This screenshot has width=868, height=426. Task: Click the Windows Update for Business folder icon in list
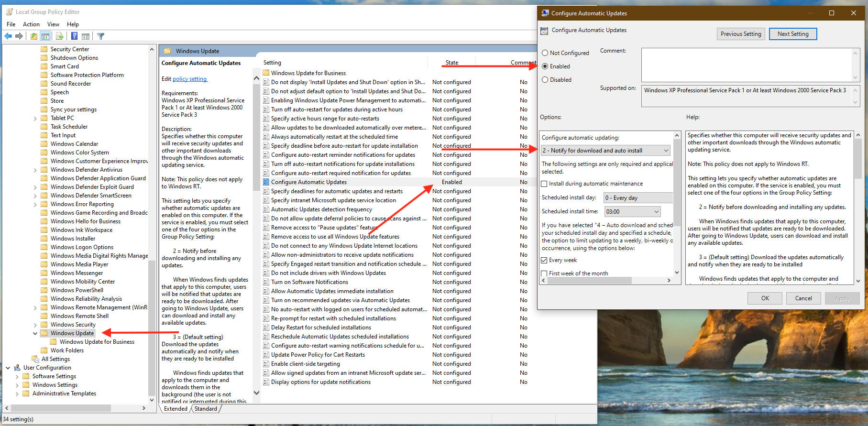click(x=266, y=73)
